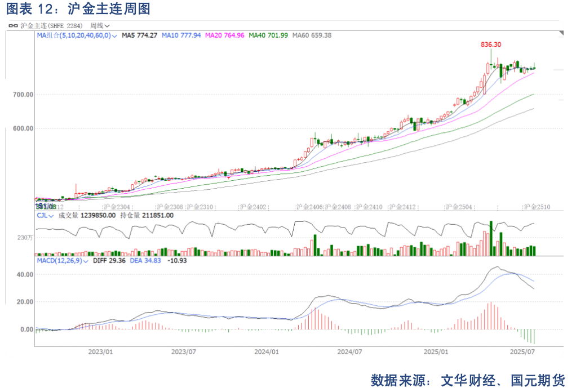Open the MACD(12,26,9) settings dropdown

point(86,261)
